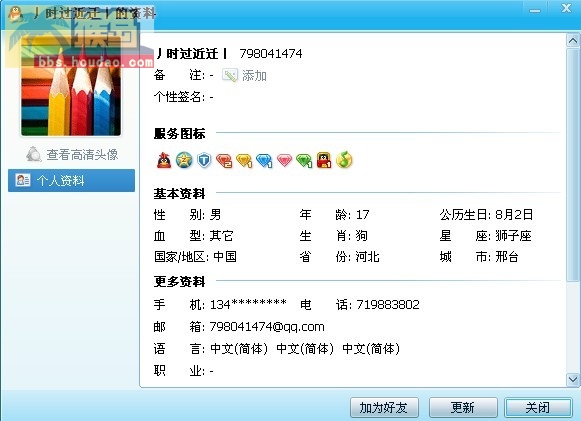The image size is (581, 421).
Task: Click the yellow diamond service icon
Action: 244,160
